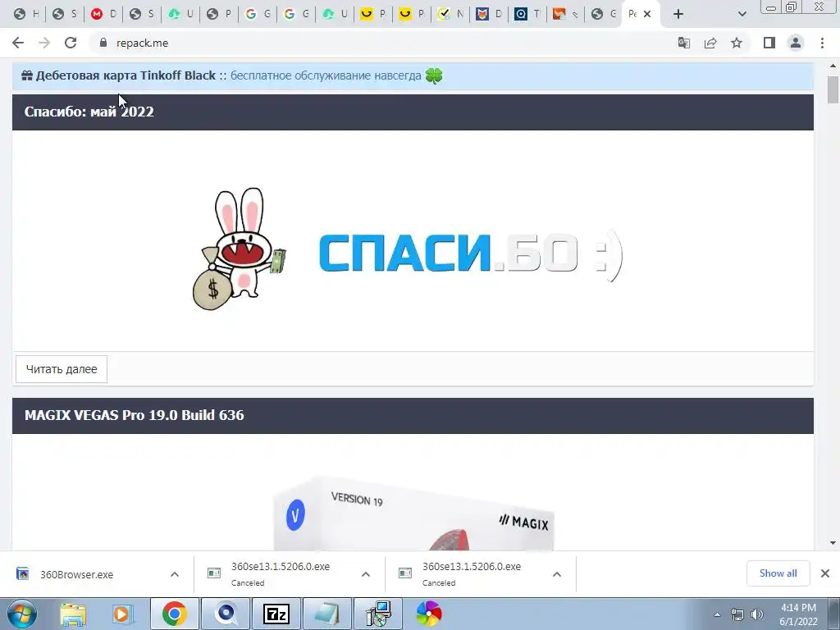This screenshot has width=840, height=630.
Task: Open the installer setup taskbar icon
Action: pos(378,614)
